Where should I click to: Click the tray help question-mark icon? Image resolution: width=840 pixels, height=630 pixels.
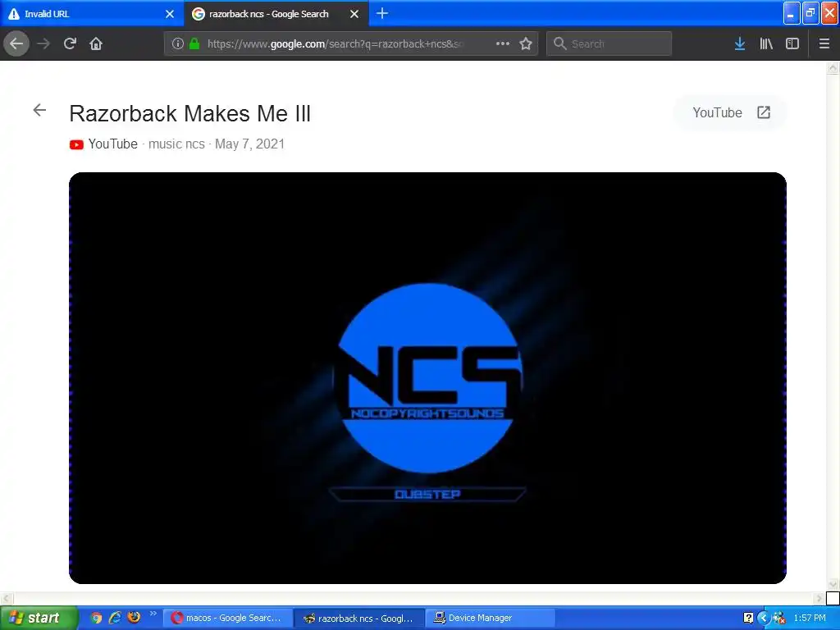(748, 618)
